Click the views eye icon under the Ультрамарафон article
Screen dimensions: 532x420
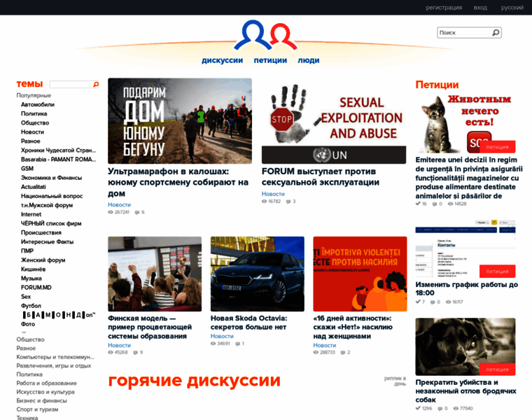click(111, 212)
